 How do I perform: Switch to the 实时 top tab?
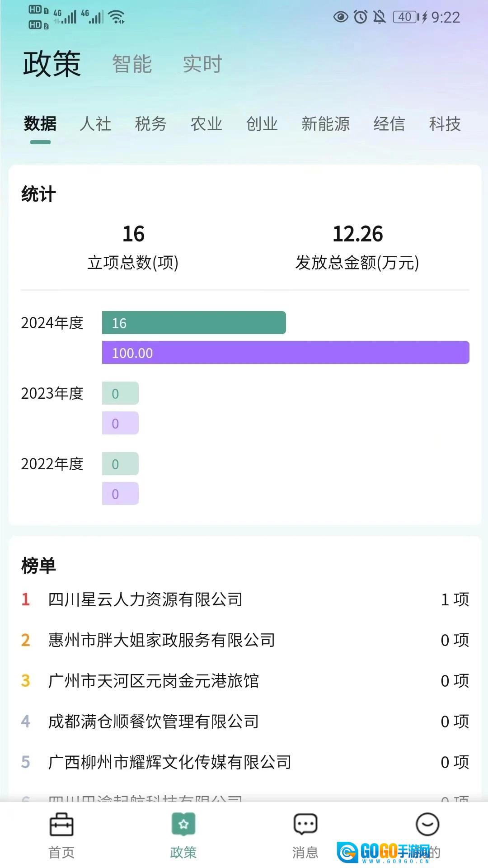coord(202,64)
